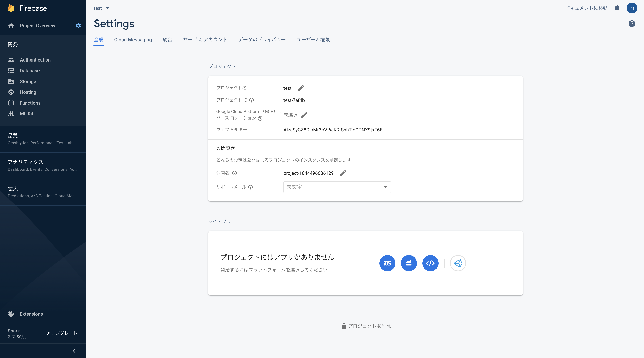The width and height of the screenshot is (644, 358).
Task: Switch to 統合 tab
Action: 167,39
